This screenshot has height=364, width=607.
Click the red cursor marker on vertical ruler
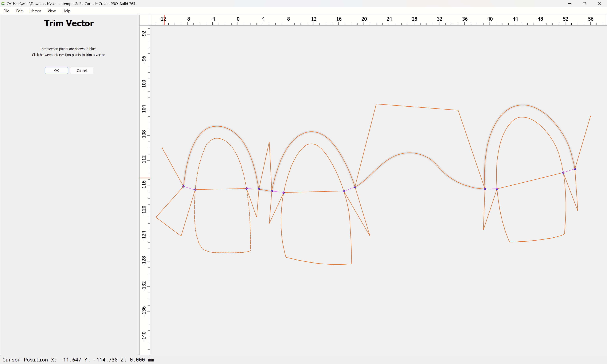145,178
